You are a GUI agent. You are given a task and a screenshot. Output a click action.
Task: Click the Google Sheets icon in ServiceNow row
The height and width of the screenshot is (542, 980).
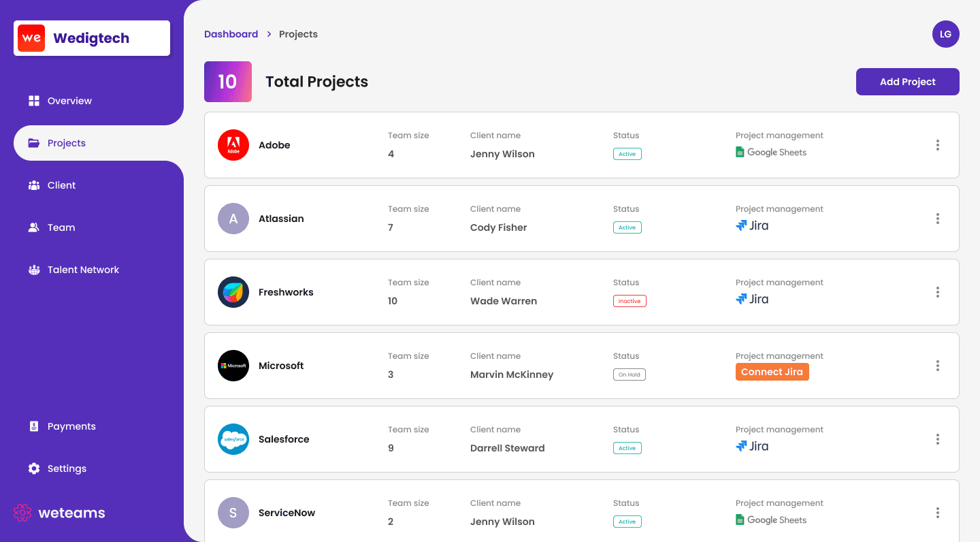pos(740,520)
